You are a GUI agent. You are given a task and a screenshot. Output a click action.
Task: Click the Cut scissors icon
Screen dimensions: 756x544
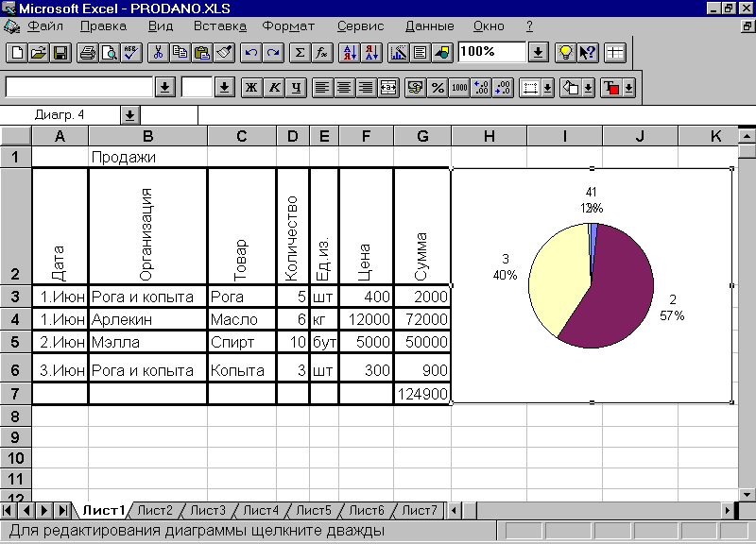click(x=159, y=53)
